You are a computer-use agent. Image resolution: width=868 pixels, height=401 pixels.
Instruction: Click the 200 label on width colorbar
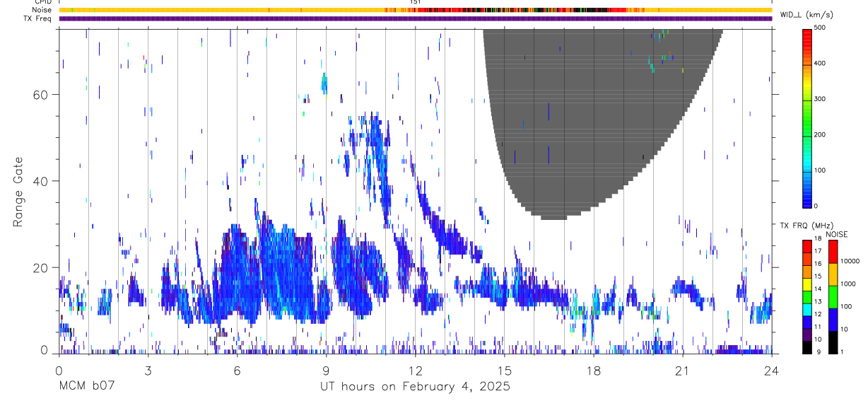tap(821, 134)
